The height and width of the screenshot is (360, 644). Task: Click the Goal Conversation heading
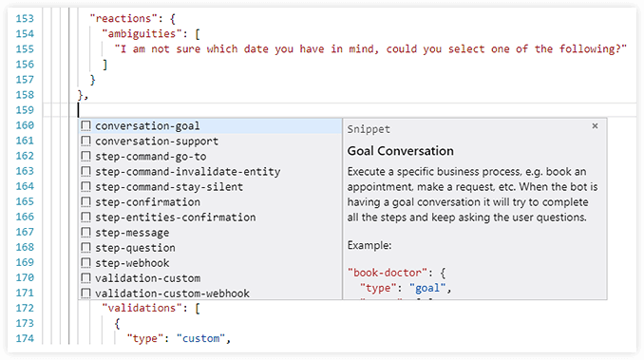tap(401, 151)
